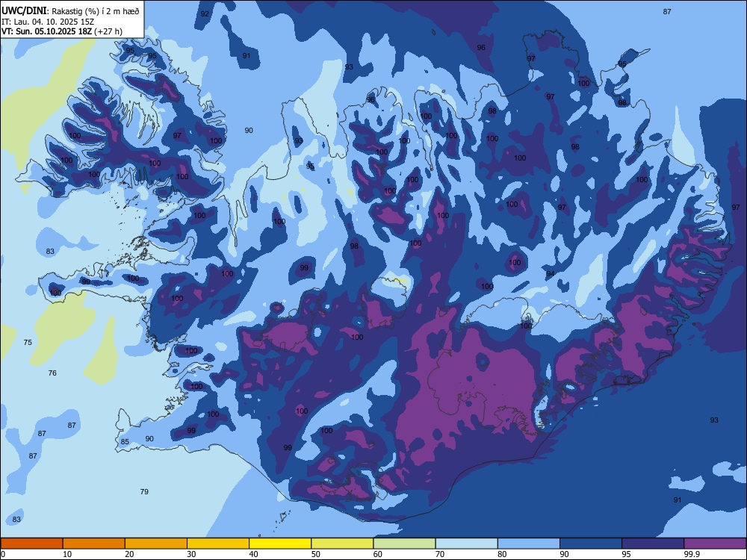The width and height of the screenshot is (747, 560).
Task: Click the 76 humidity value over the sea
Action: pyautogui.click(x=52, y=373)
